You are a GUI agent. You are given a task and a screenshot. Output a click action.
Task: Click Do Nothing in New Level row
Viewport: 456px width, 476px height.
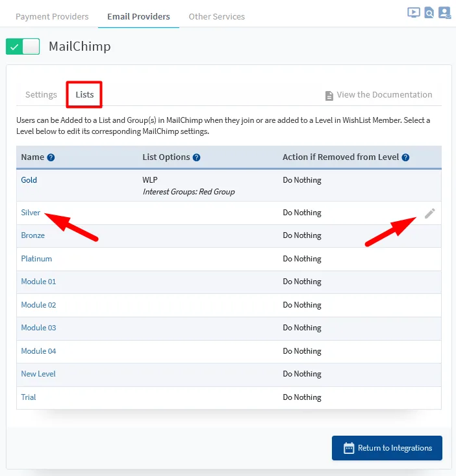[302, 374]
